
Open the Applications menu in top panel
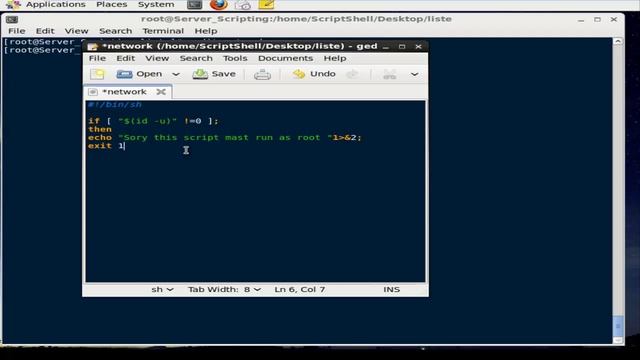pyautogui.click(x=56, y=4)
